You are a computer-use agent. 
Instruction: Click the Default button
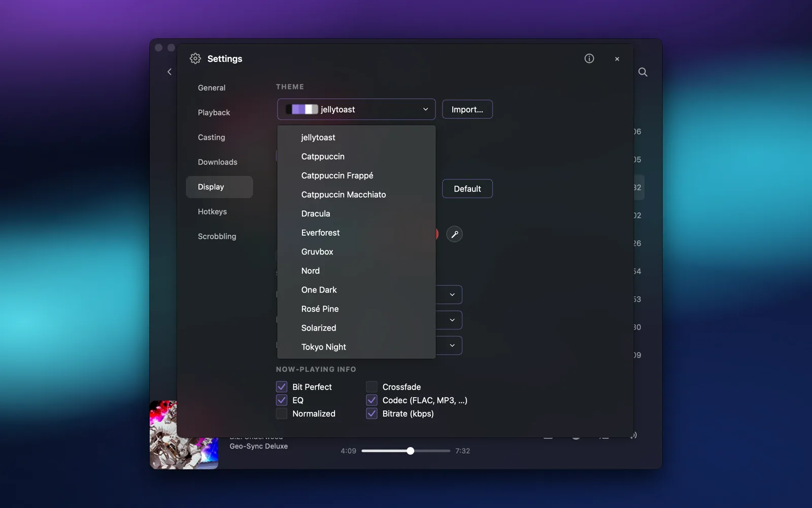[467, 189]
